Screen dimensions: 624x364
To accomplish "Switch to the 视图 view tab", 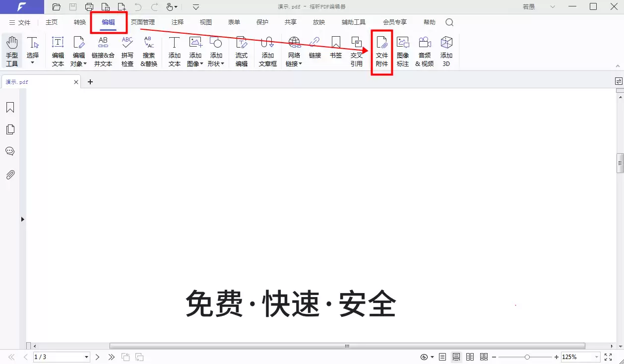I will tap(206, 22).
